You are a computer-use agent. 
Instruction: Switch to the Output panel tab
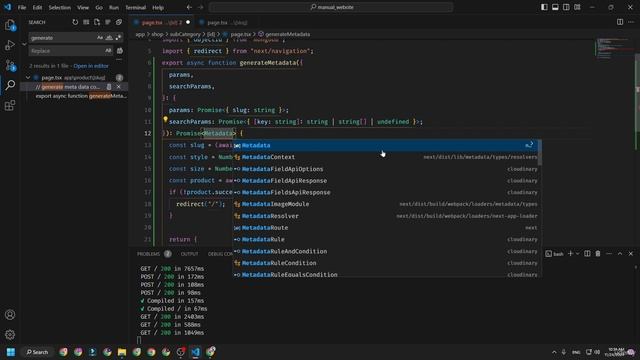189,254
